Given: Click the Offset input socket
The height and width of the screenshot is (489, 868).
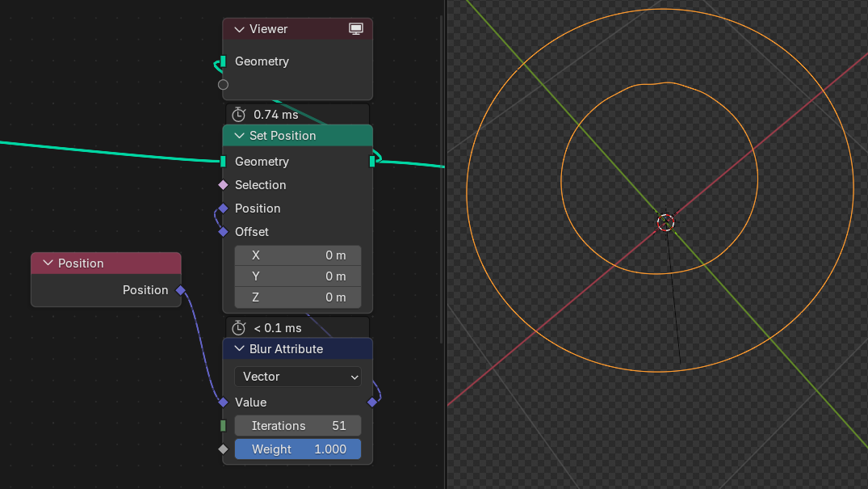Looking at the screenshot, I should pos(223,232).
